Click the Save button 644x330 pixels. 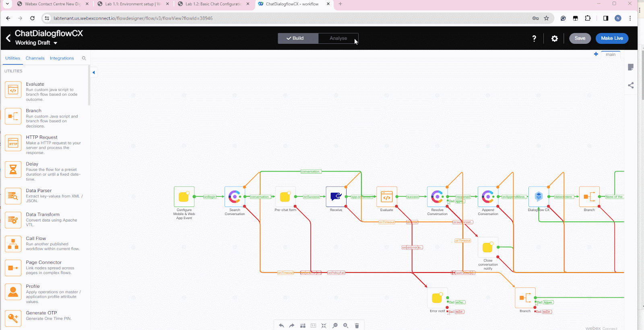[580, 38]
